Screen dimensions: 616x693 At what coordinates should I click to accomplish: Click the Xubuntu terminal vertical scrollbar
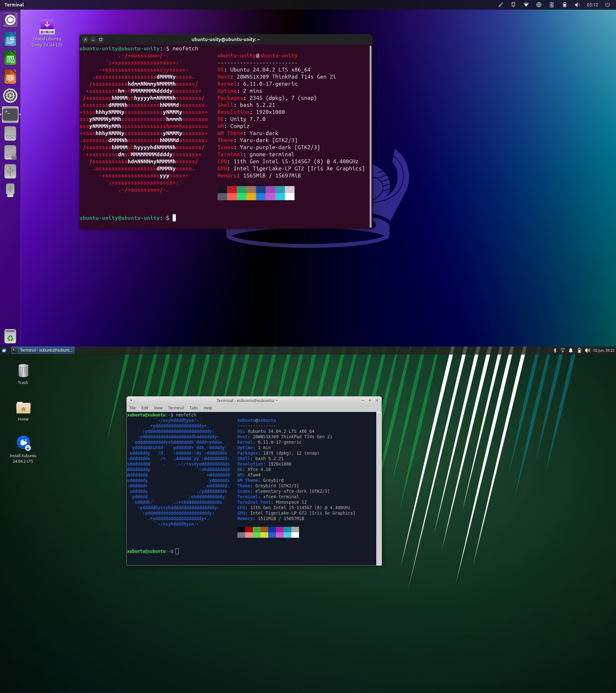(379, 489)
